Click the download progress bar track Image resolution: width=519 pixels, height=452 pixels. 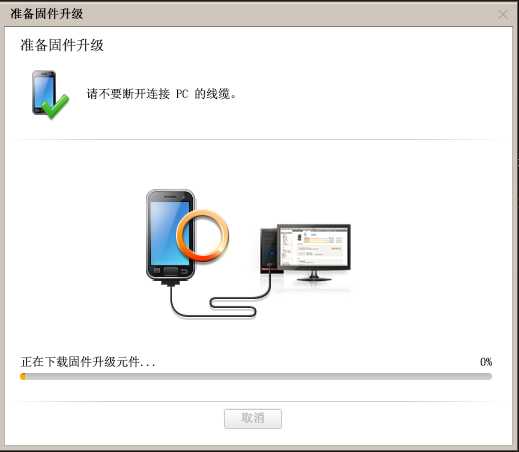(x=256, y=376)
